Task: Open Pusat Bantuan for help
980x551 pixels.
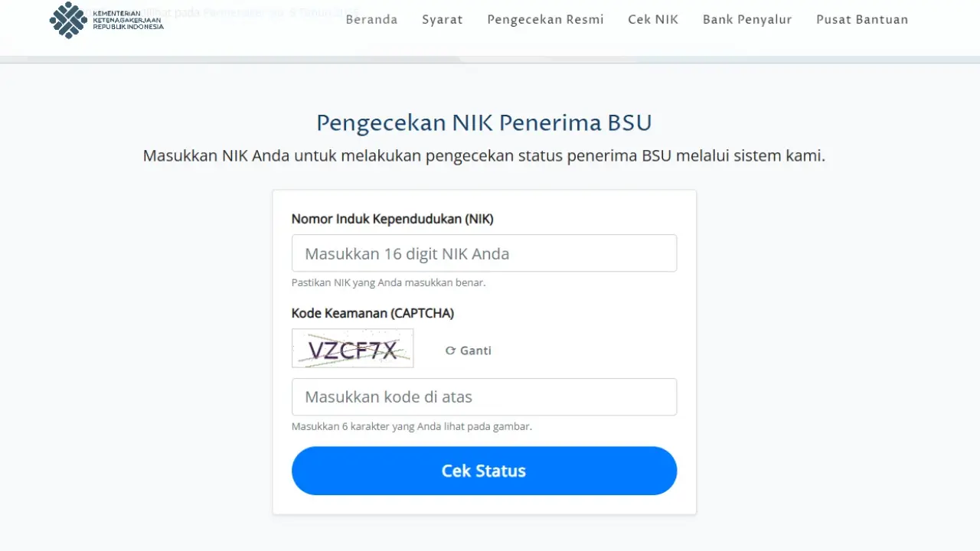Action: (x=862, y=19)
